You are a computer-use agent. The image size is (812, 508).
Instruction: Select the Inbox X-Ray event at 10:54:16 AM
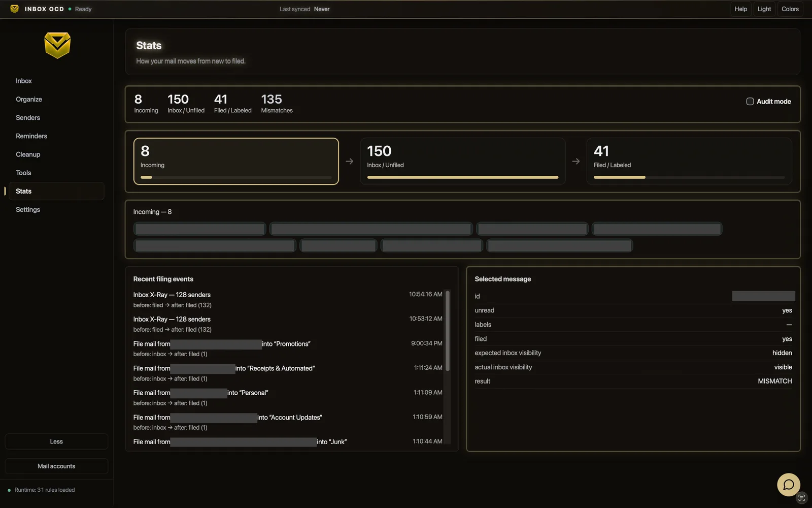[288, 299]
